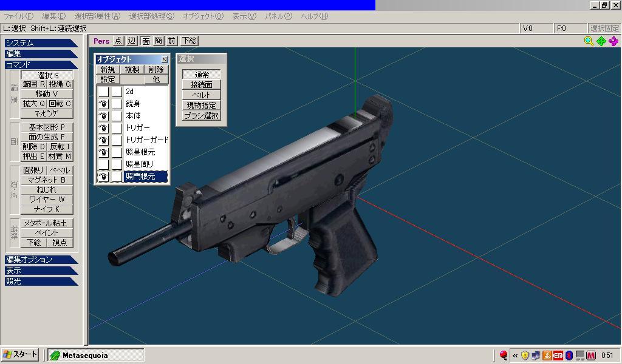Toggle 点 (vertex) display mode
622x364 pixels.
pos(118,41)
